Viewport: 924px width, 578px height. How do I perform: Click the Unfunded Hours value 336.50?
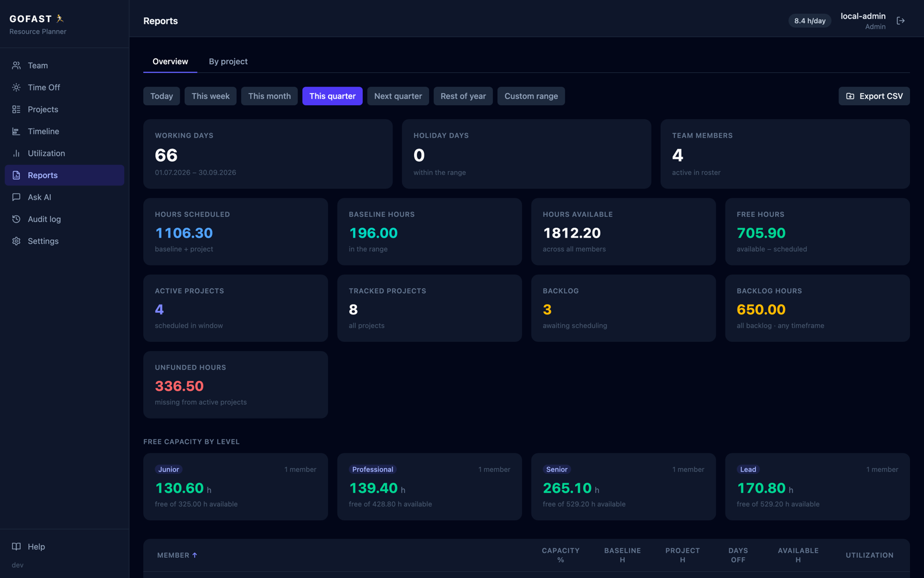179,386
